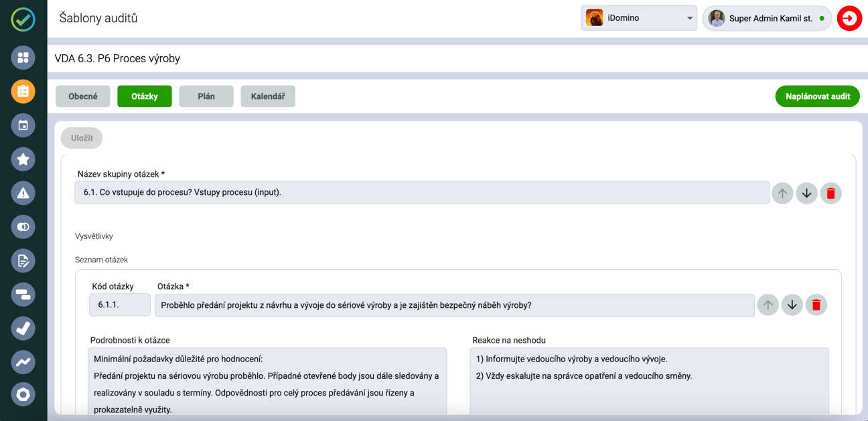
Task: Click the orange audit templates clipboard icon
Action: (23, 92)
